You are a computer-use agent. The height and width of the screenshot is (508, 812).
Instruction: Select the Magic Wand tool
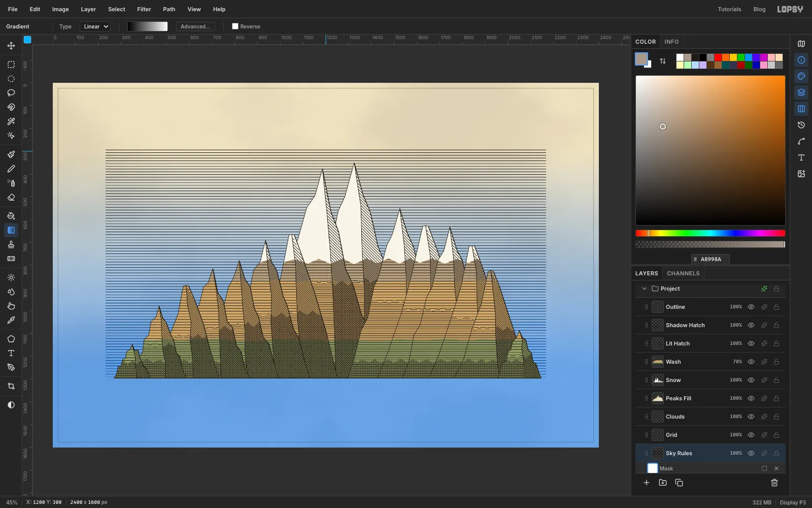[11, 121]
